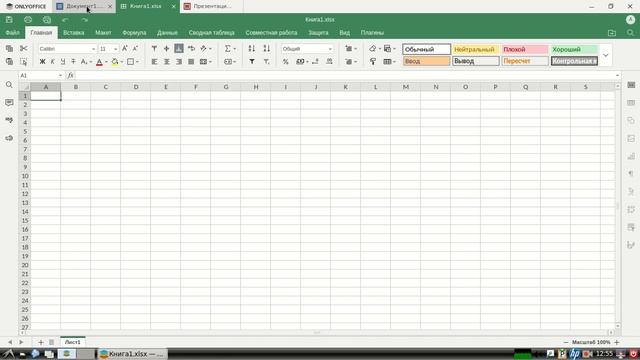
Task: Select the Лист1 sheet tab
Action: click(x=73, y=342)
